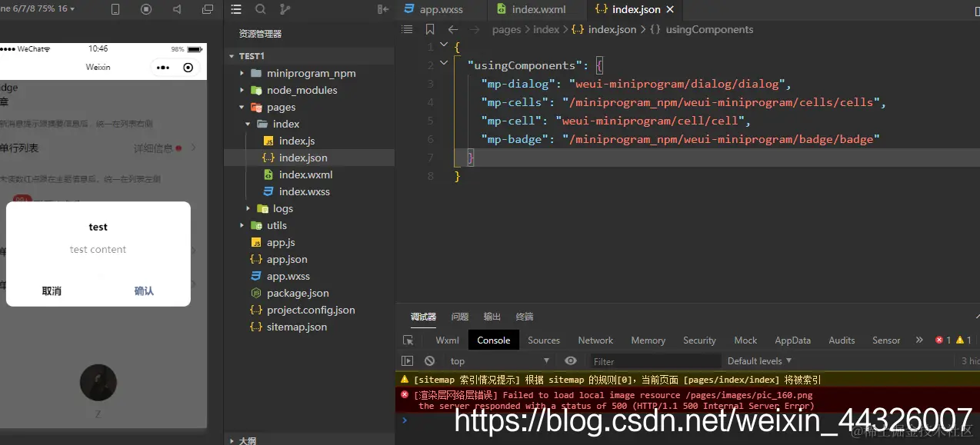Navigate forward with the right arrow icon
Viewport: 980px width, 445px height.
tap(475, 29)
